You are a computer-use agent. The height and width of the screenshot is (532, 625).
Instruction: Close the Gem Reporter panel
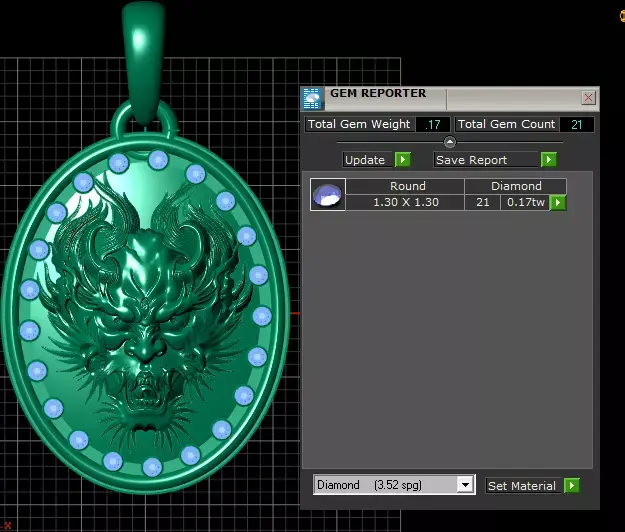point(588,98)
